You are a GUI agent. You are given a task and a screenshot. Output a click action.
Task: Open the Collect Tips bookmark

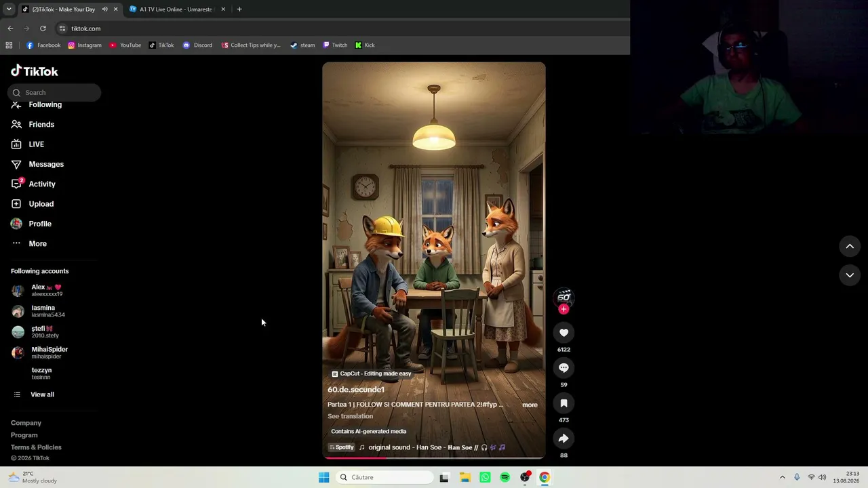[x=251, y=45]
